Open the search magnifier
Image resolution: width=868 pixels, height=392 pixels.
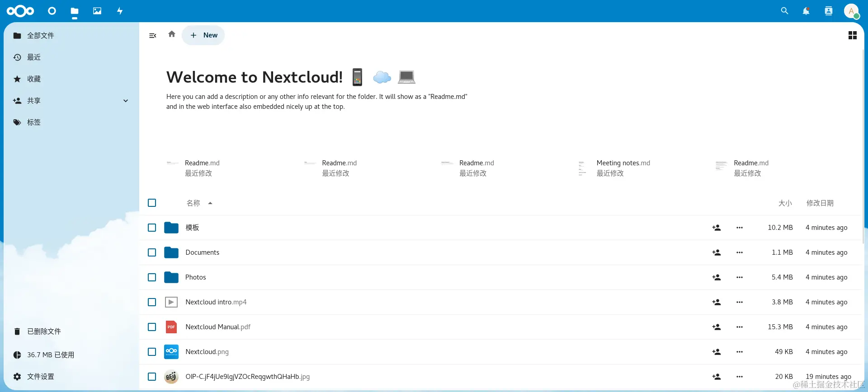click(x=784, y=11)
